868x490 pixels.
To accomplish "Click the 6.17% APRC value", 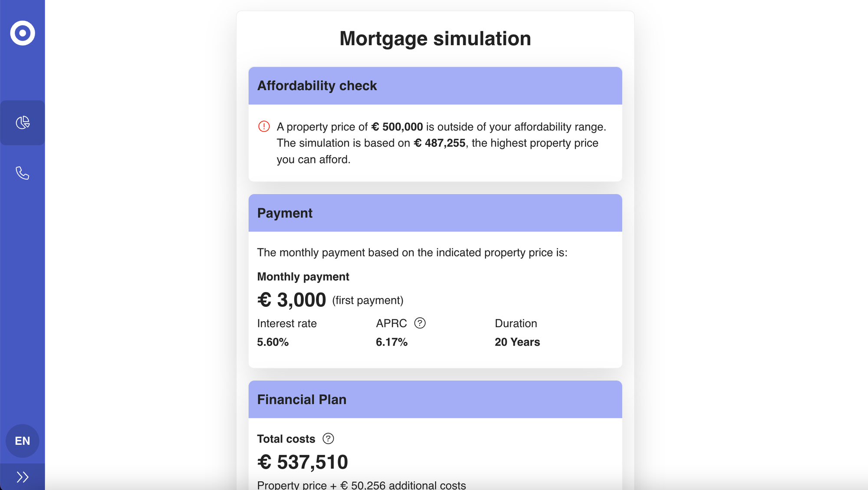I will pyautogui.click(x=392, y=342).
